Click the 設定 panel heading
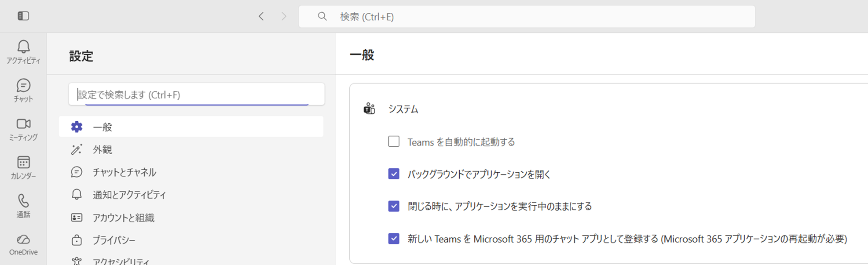Viewport: 868px width, 265px height. point(81,56)
